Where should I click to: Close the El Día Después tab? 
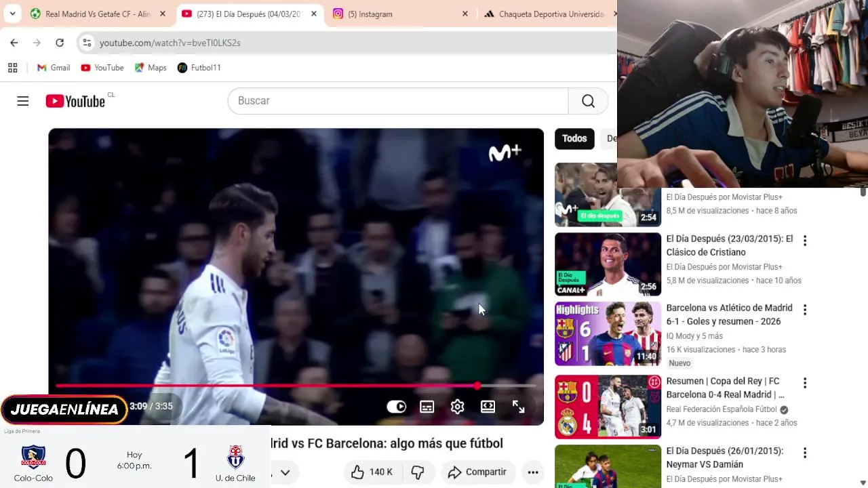(x=314, y=14)
